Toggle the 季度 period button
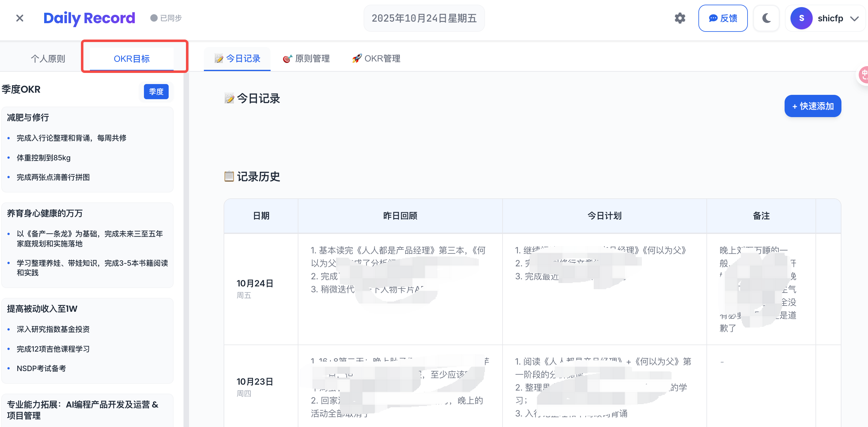This screenshot has height=427, width=868. [156, 92]
